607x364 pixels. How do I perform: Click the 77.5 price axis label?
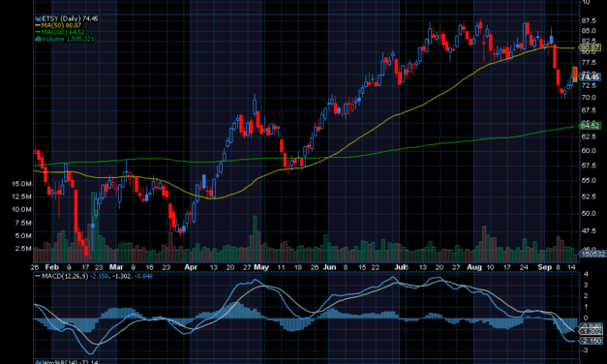[x=589, y=62]
